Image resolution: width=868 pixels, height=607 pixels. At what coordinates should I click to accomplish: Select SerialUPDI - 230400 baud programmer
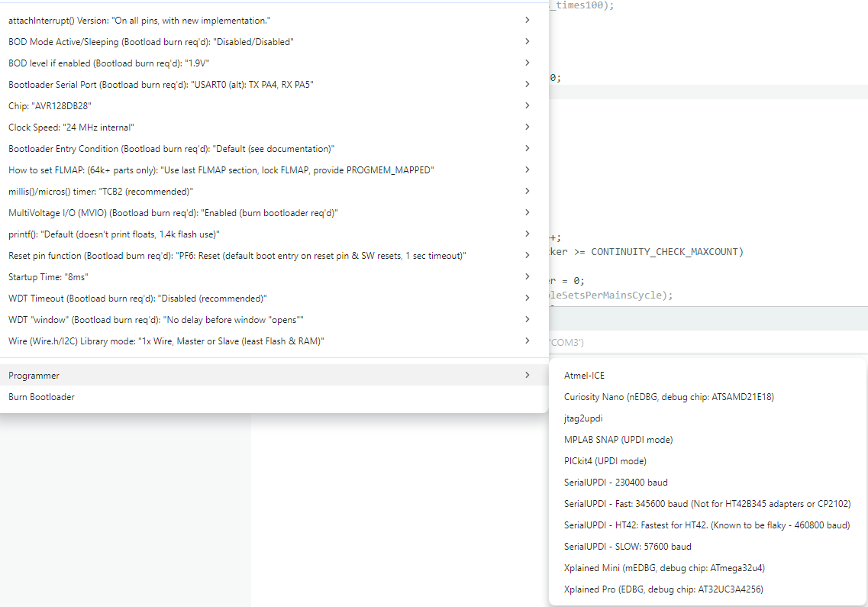pyautogui.click(x=615, y=483)
